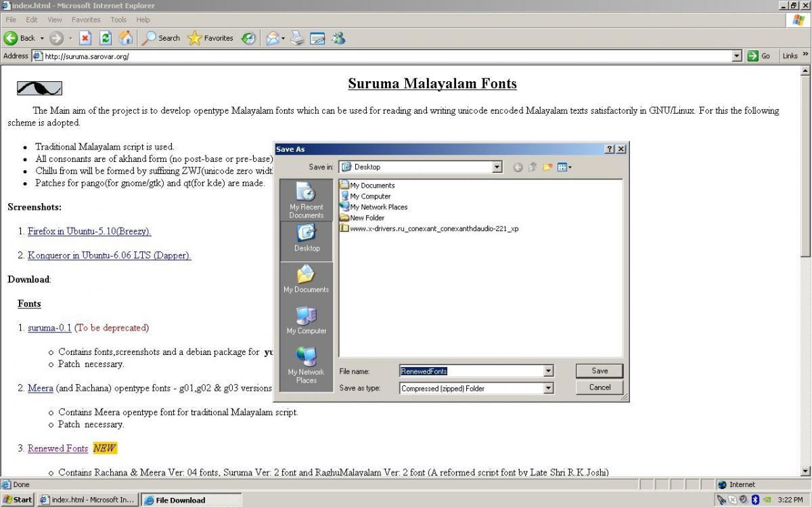The width and height of the screenshot is (812, 508).
Task: Click the Bluetooth tray icon
Action: 756,500
